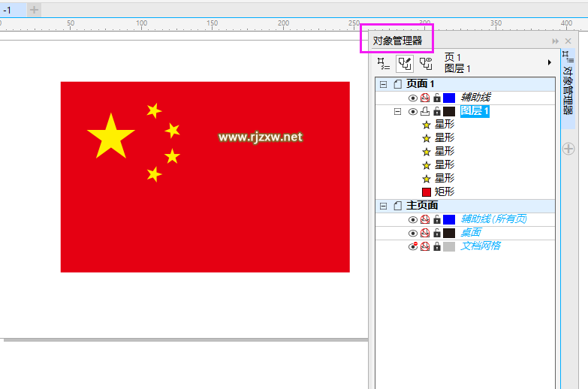
Task: Toggle lock icon on 图层 1
Action: point(437,111)
